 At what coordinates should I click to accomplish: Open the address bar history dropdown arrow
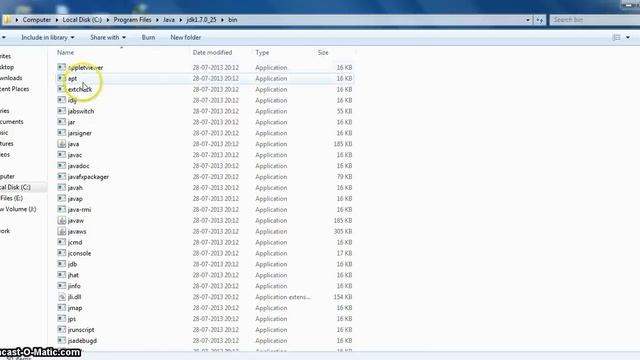[x=527, y=20]
